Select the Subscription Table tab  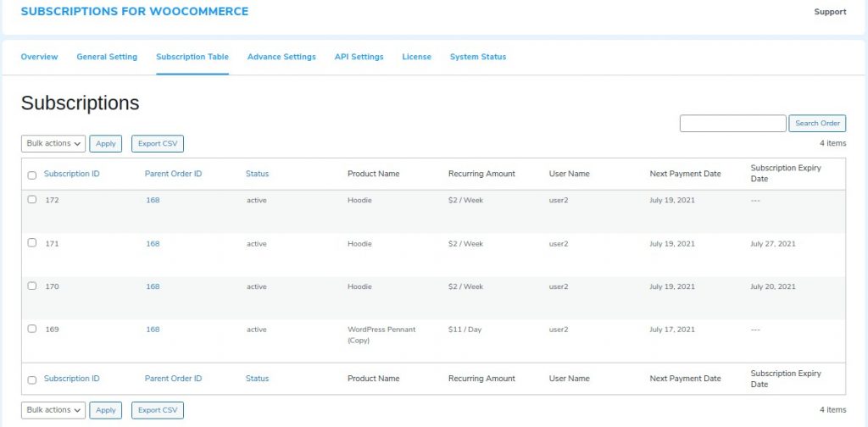click(x=192, y=57)
